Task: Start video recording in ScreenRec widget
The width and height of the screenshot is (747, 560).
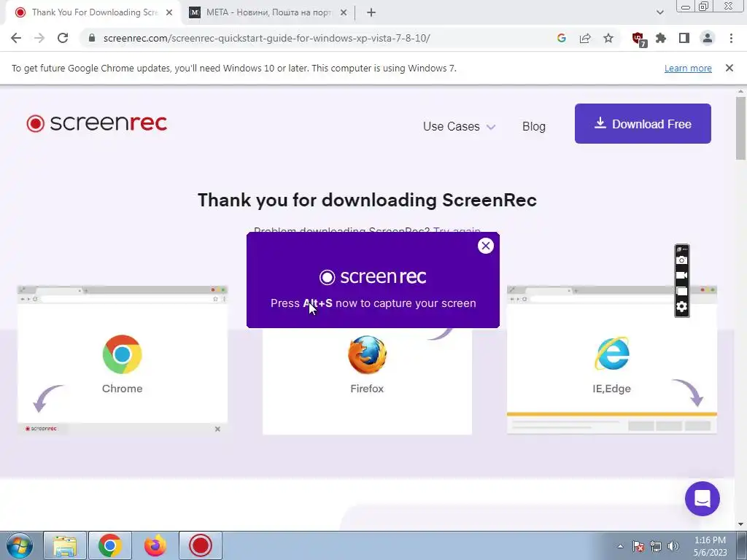Action: [x=682, y=275]
